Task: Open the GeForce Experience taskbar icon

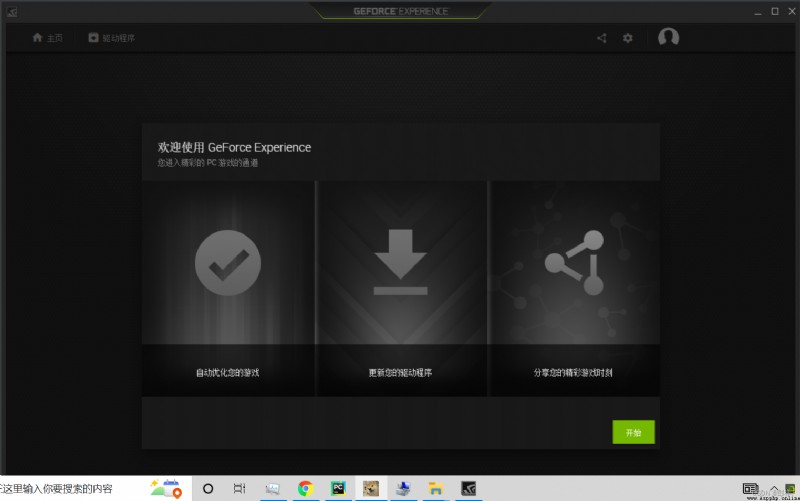Action: pyautogui.click(x=468, y=489)
